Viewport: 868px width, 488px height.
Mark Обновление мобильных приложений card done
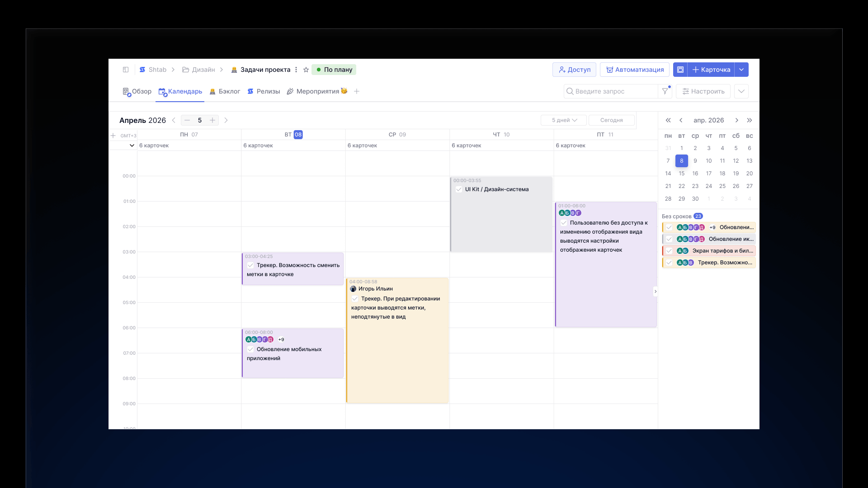pyautogui.click(x=250, y=349)
